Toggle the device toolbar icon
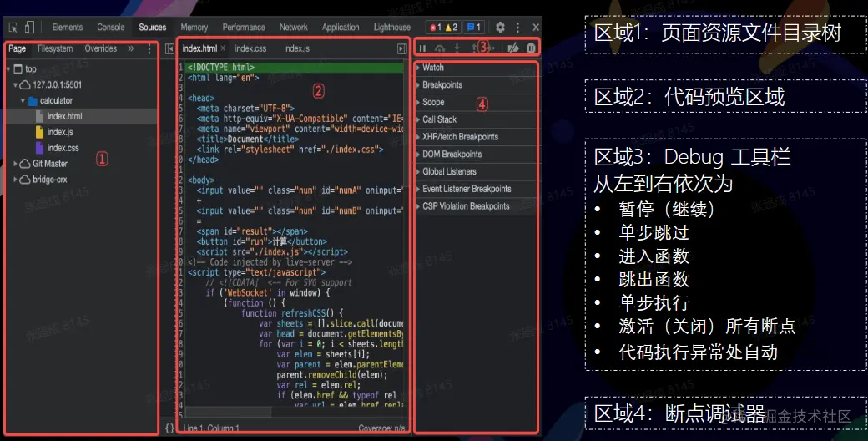Image resolution: width=868 pixels, height=441 pixels. 29,27
